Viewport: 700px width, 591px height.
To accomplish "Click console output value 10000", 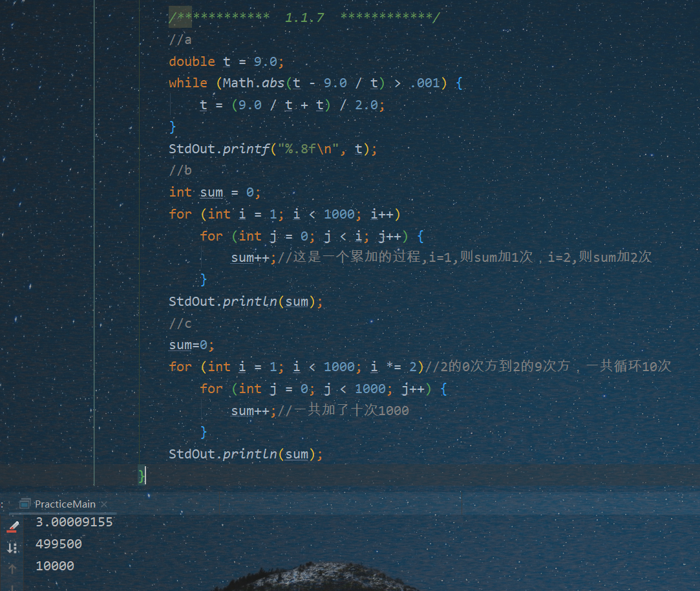I will 55,566.
